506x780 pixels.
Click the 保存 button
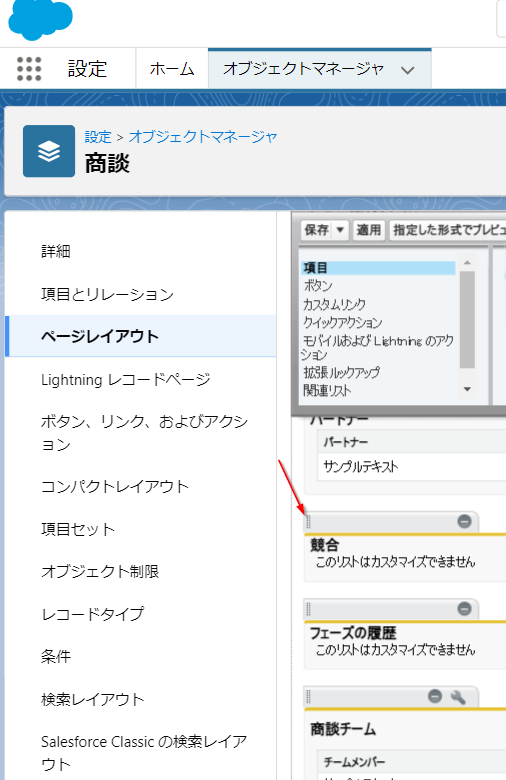(x=317, y=230)
